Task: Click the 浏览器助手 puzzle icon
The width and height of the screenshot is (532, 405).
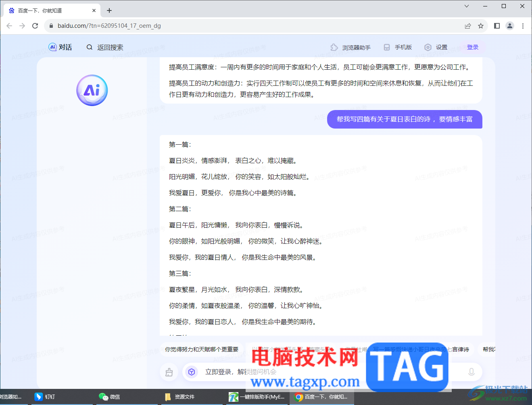Action: coord(334,47)
